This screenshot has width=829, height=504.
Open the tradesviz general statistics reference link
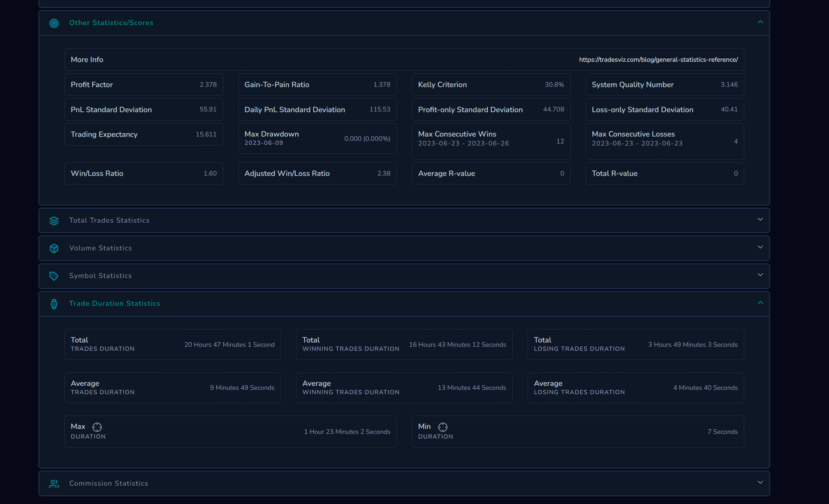tap(658, 59)
